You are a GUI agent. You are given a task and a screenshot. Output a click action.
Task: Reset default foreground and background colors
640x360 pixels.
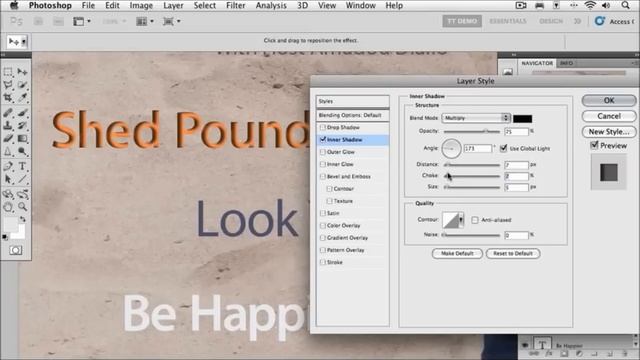(5, 237)
